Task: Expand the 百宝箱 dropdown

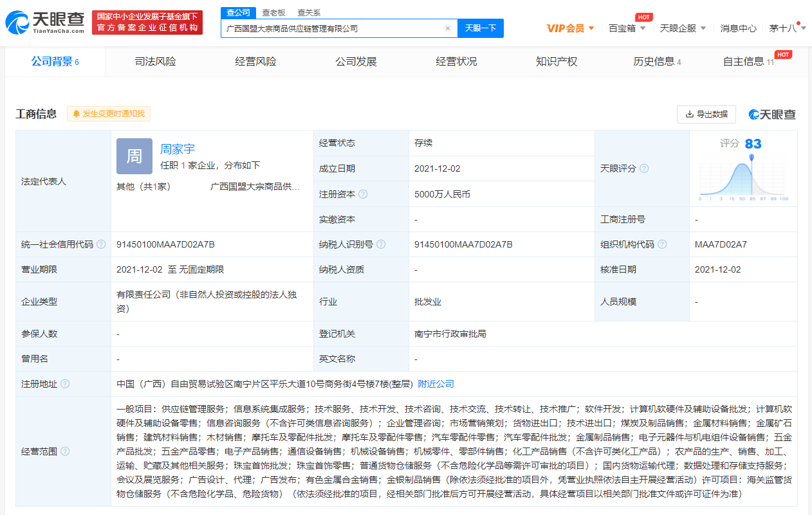Action: [x=628, y=28]
